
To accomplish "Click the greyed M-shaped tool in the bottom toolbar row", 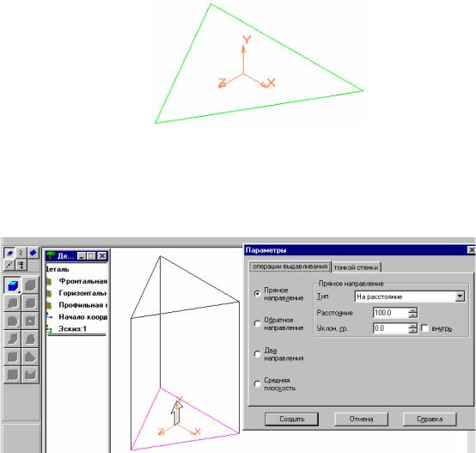I will click(30, 375).
